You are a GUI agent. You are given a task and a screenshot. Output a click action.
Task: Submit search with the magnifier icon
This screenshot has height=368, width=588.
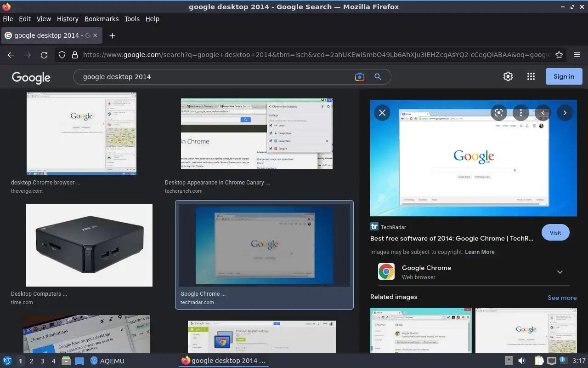pyautogui.click(x=378, y=77)
